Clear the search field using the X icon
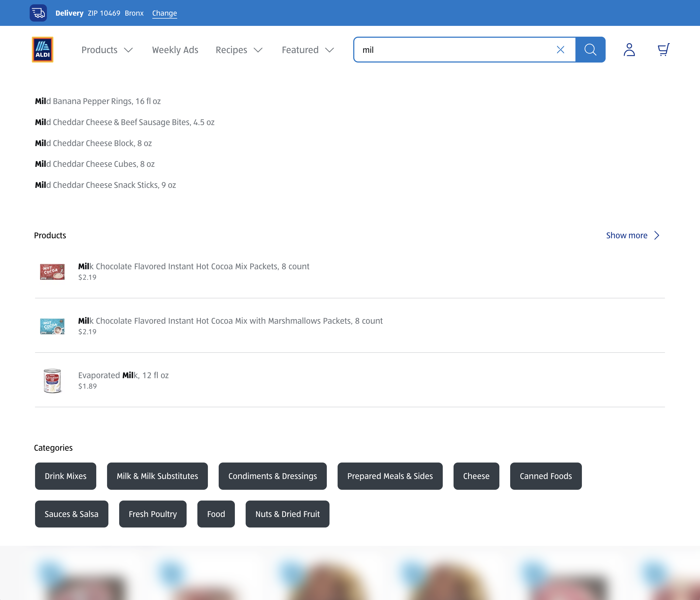The width and height of the screenshot is (700, 600). [x=561, y=49]
